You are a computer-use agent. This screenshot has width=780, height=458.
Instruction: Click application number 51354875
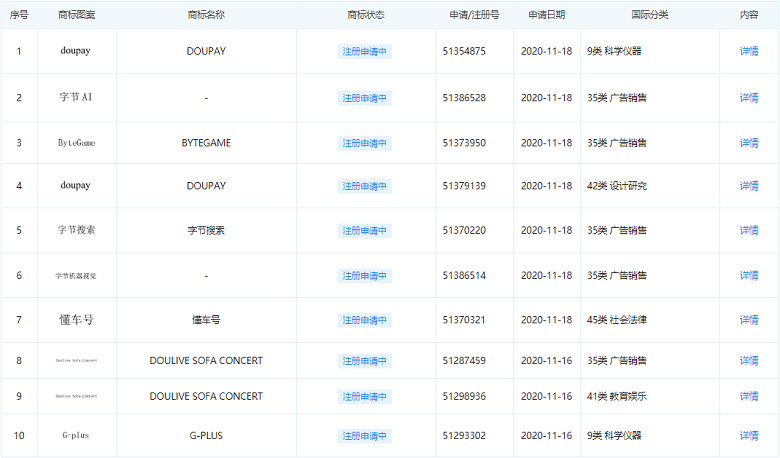[x=464, y=51]
